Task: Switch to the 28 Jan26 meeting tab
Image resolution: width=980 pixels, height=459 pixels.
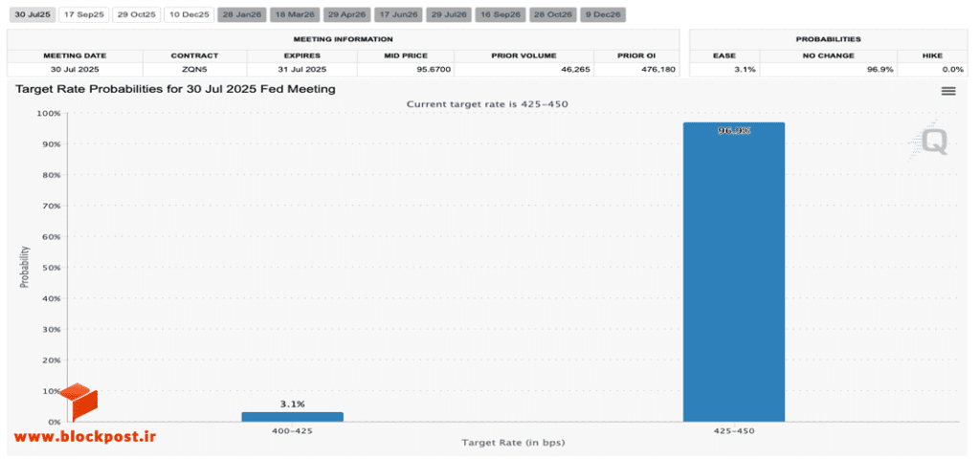Action: (x=242, y=14)
